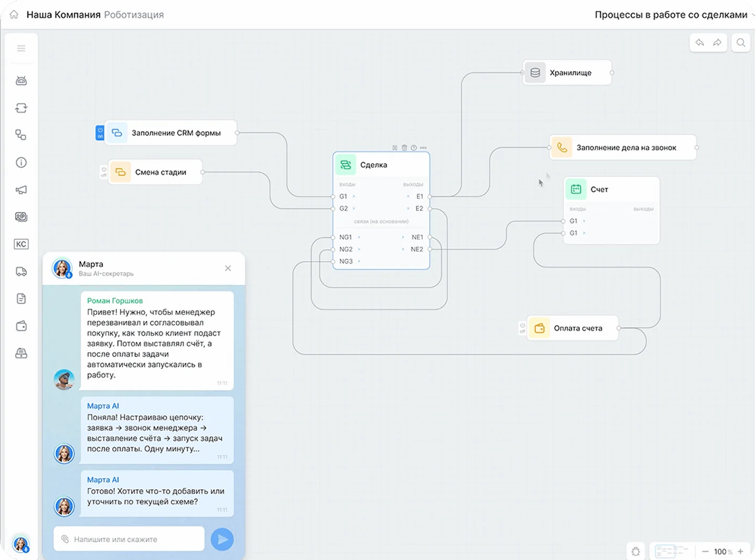755x560 pixels.
Task: Expand the hamburger menu in left sidebar
Action: click(21, 48)
